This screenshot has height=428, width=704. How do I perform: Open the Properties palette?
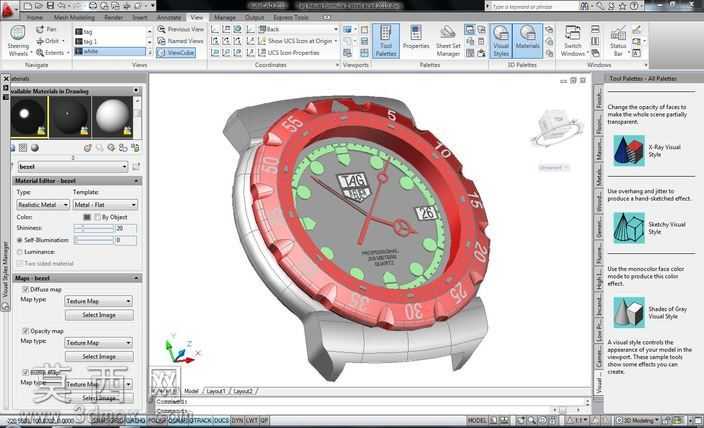[x=416, y=37]
